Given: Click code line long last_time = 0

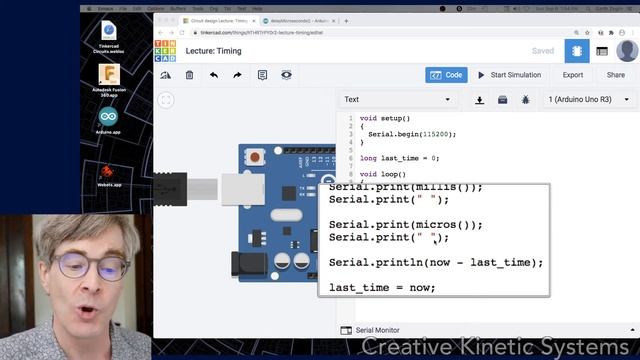Looking at the screenshot, I should pyautogui.click(x=400, y=158).
